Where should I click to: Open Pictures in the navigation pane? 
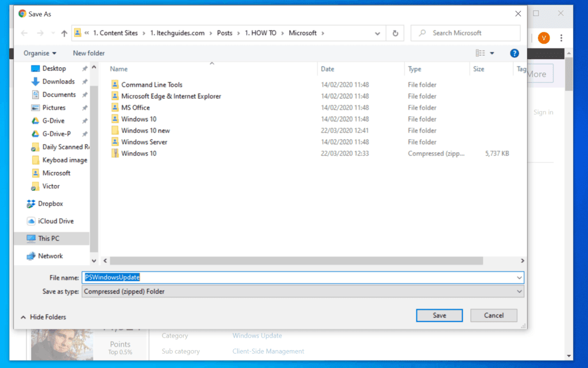point(53,108)
